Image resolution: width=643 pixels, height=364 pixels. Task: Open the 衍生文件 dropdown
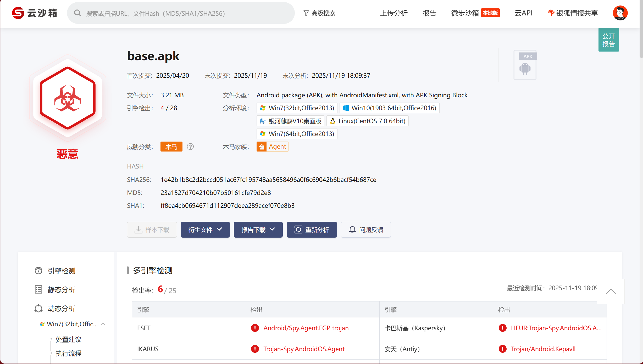pyautogui.click(x=205, y=230)
